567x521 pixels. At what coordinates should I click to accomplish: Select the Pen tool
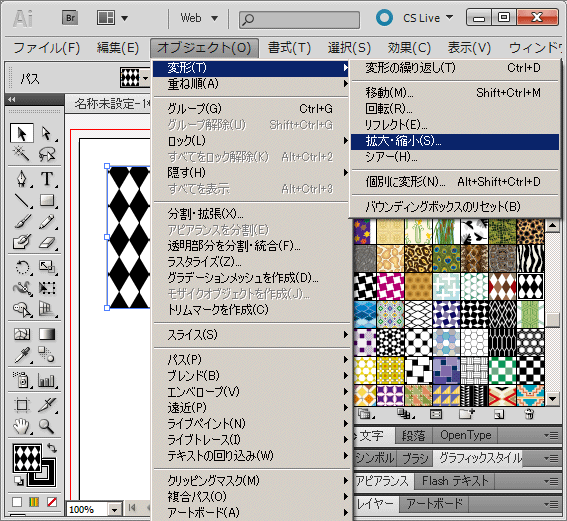[x=22, y=178]
